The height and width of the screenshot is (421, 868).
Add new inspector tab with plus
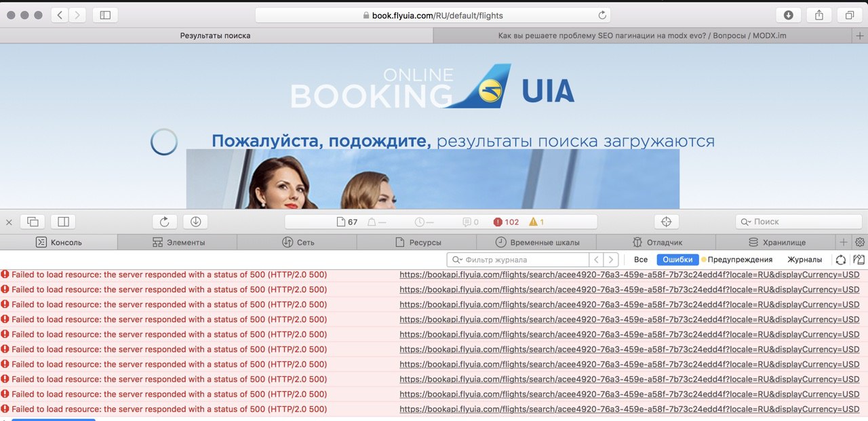pyautogui.click(x=844, y=242)
